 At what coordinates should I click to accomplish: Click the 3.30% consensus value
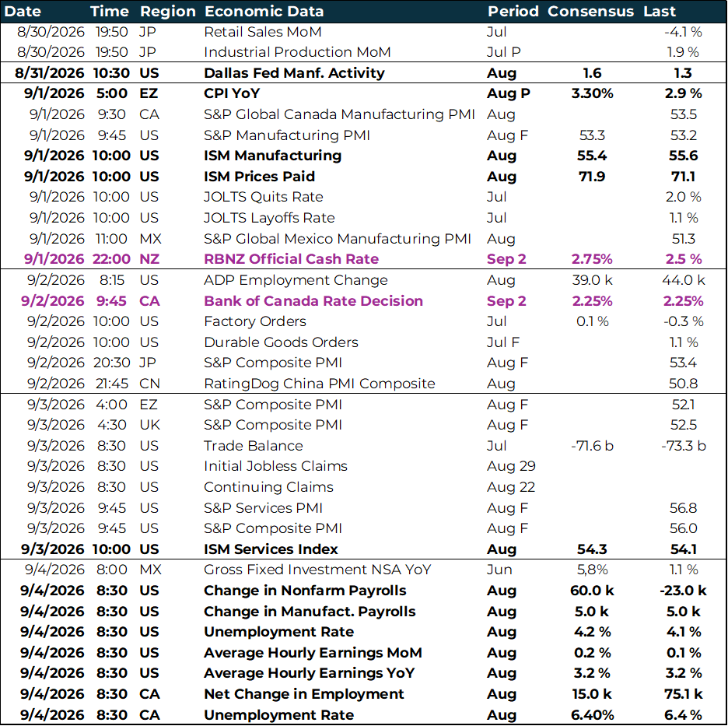[592, 93]
